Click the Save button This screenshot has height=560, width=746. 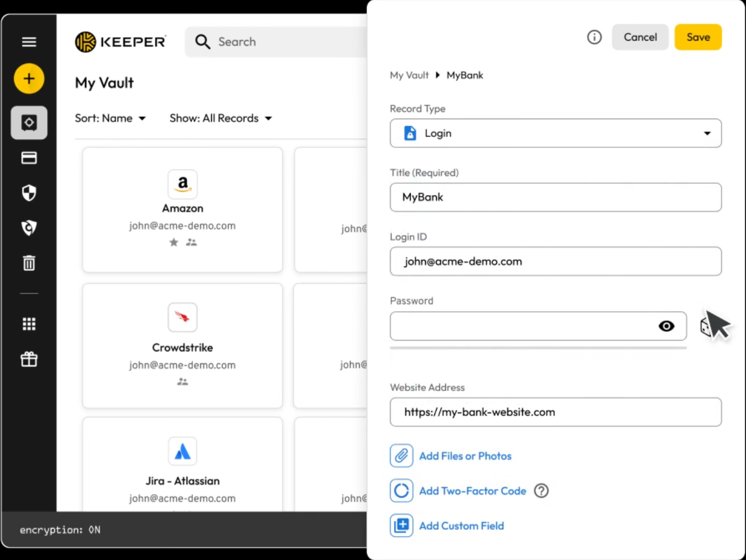698,37
